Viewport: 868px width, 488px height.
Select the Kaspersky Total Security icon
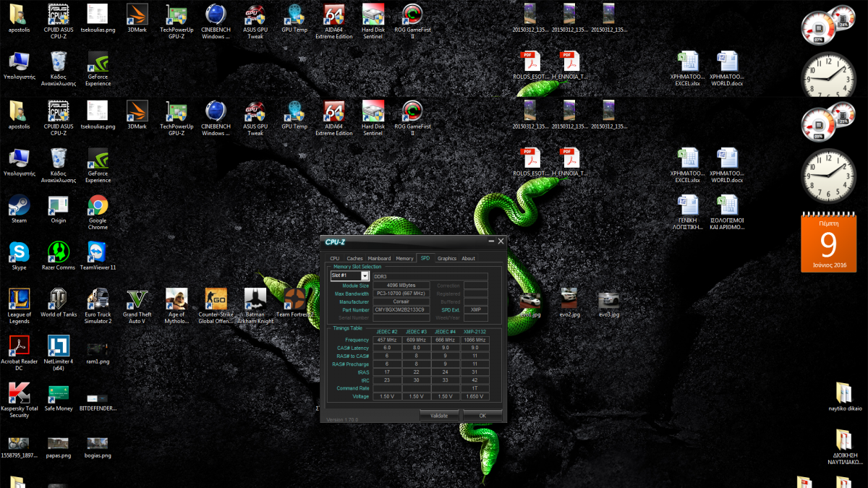[19, 400]
